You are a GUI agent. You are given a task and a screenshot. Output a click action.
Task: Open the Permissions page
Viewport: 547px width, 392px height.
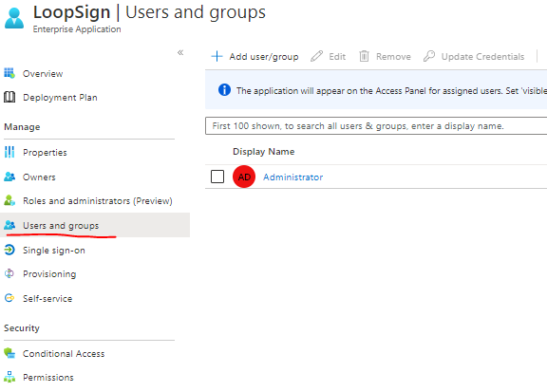[48, 378]
